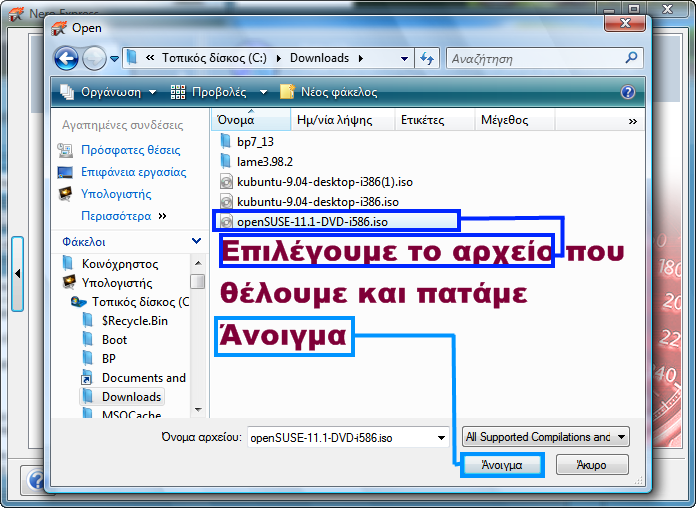This screenshot has height=508, width=696.
Task: Open recent pages dropdown next to Forward
Action: click(115, 59)
